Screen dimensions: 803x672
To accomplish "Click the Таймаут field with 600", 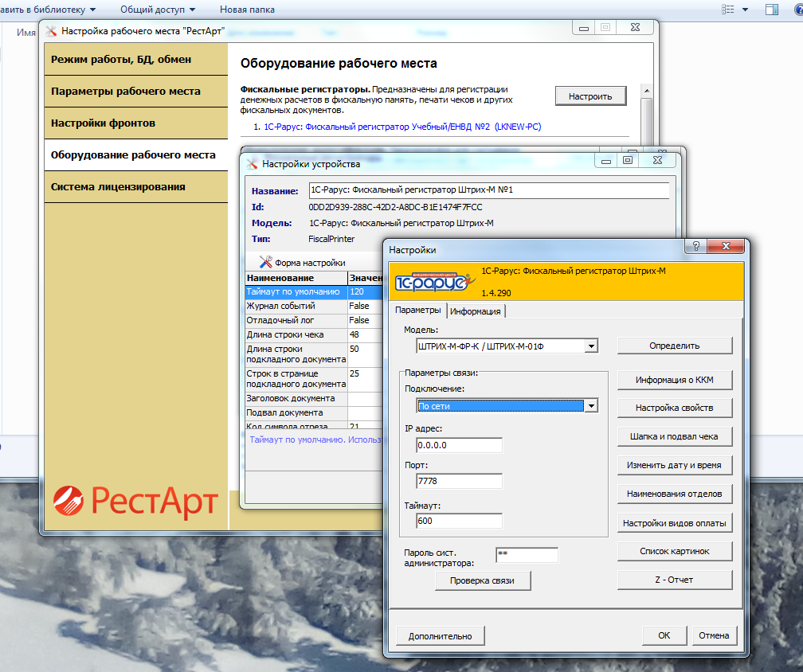I will click(x=460, y=521).
